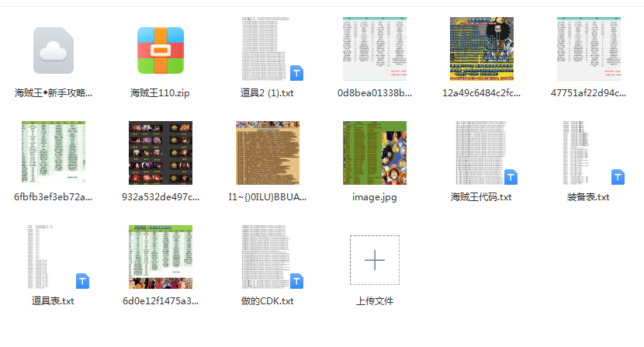Image resolution: width=644 pixels, height=347 pixels.
Task: Open the I1~{}0ILU}BBUA image thumbnail
Action: pyautogui.click(x=268, y=152)
